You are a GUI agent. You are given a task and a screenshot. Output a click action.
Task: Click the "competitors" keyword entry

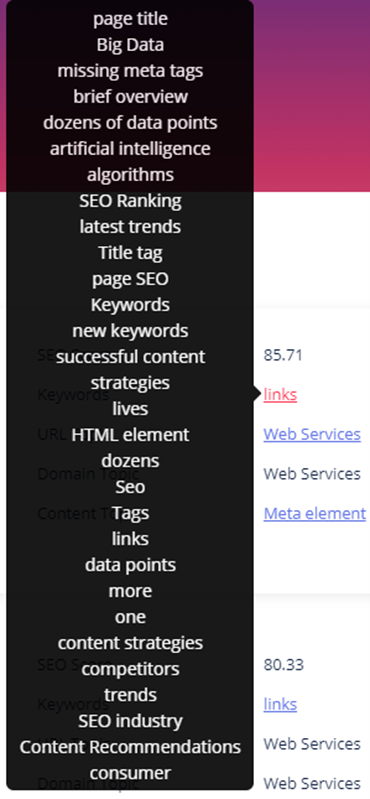point(130,669)
